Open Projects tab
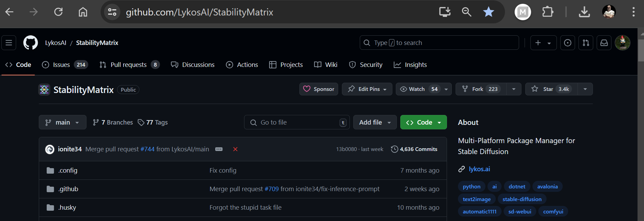The height and width of the screenshot is (221, 644). tap(286, 65)
